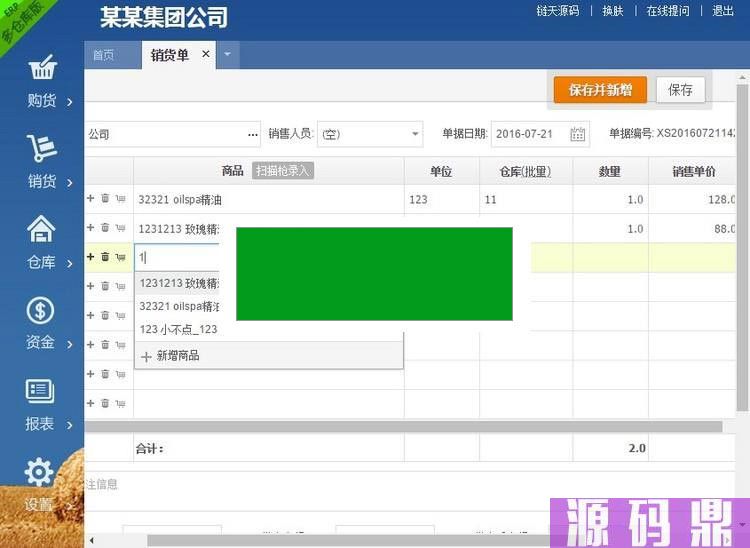Add a row after the 32321 oilspa精油 row
This screenshot has width=750, height=548.
pyautogui.click(x=90, y=198)
